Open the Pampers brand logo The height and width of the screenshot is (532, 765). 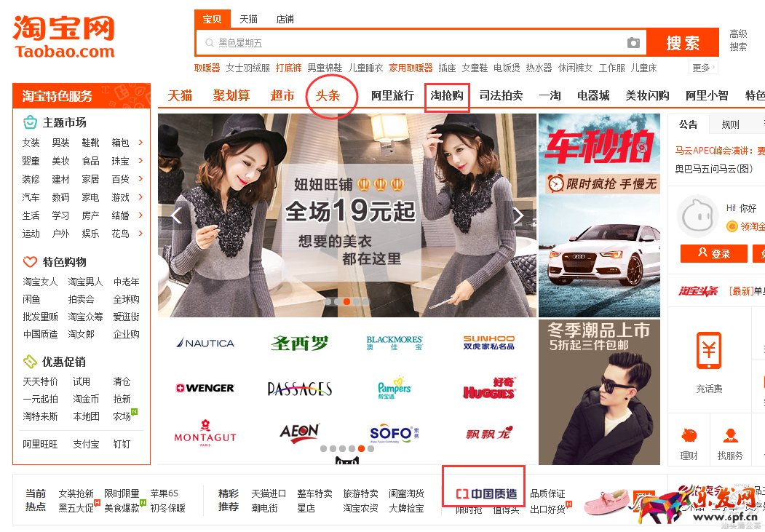point(395,388)
